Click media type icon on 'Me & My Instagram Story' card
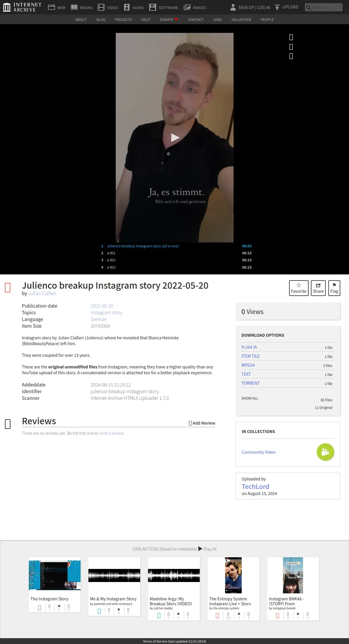This screenshot has height=644, width=349. pyautogui.click(x=99, y=611)
